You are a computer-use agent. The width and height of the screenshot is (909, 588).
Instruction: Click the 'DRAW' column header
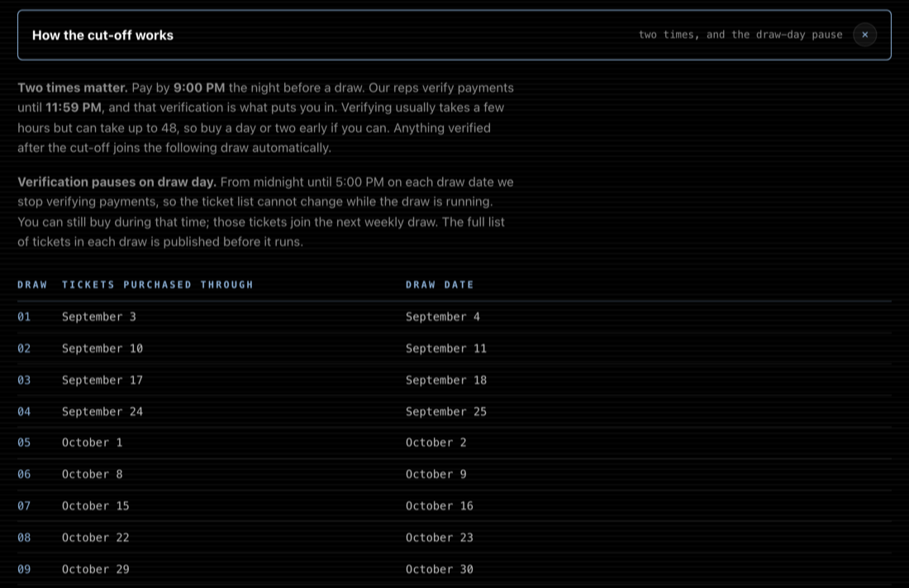[x=32, y=284]
